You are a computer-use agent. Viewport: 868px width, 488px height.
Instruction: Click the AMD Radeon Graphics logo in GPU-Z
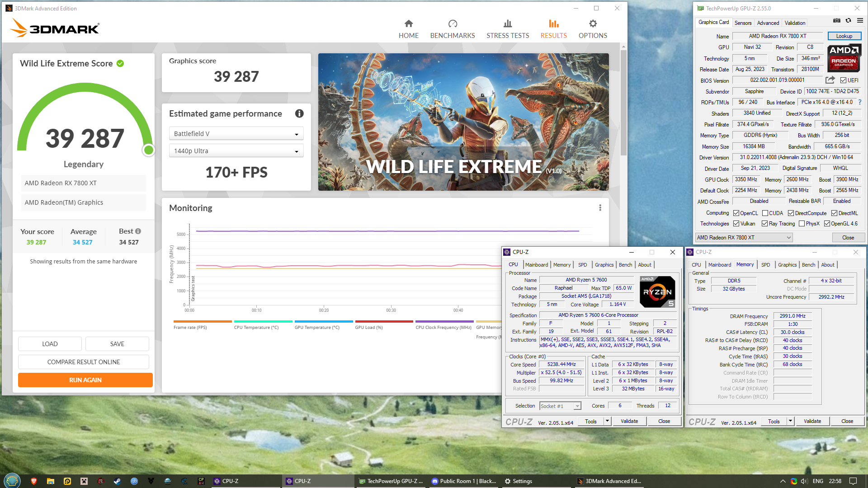click(844, 58)
